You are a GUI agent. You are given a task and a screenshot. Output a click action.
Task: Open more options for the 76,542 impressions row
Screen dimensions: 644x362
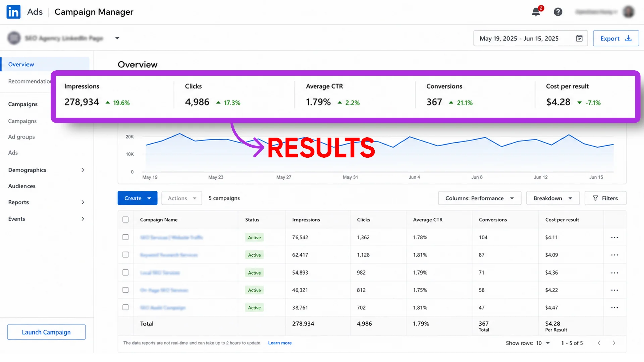[614, 237]
